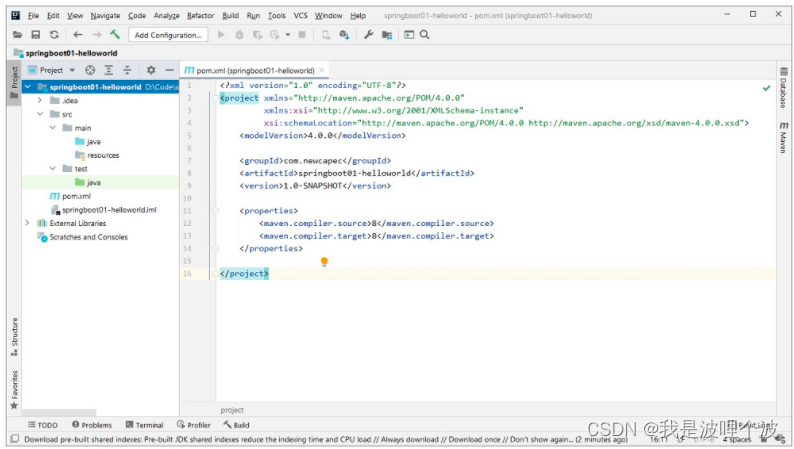Screen dimensions: 794x449
Task: Close the pom.xml editor tab
Action: point(322,70)
